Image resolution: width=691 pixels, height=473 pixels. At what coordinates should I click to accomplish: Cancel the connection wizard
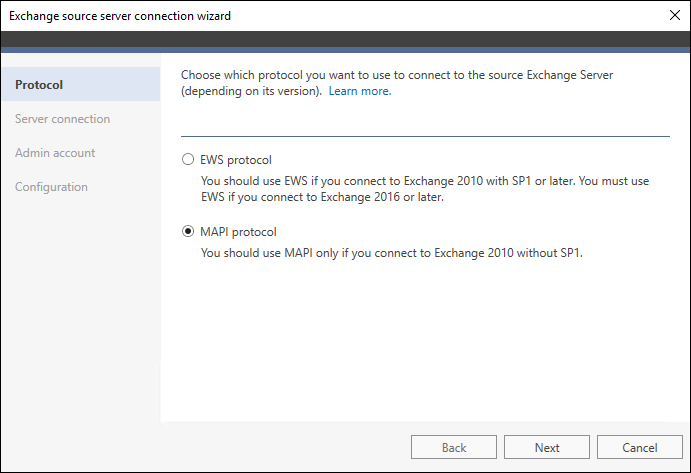tap(639, 447)
